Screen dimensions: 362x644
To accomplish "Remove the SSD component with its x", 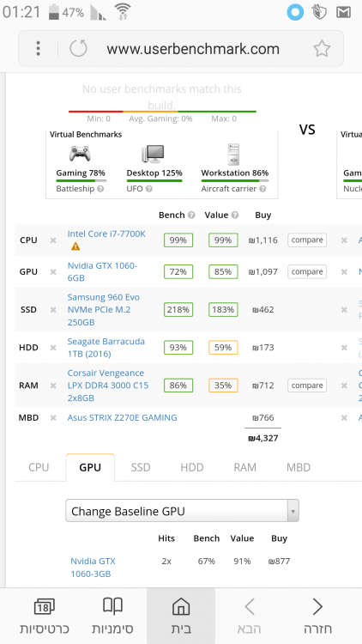I will click(x=53, y=310).
